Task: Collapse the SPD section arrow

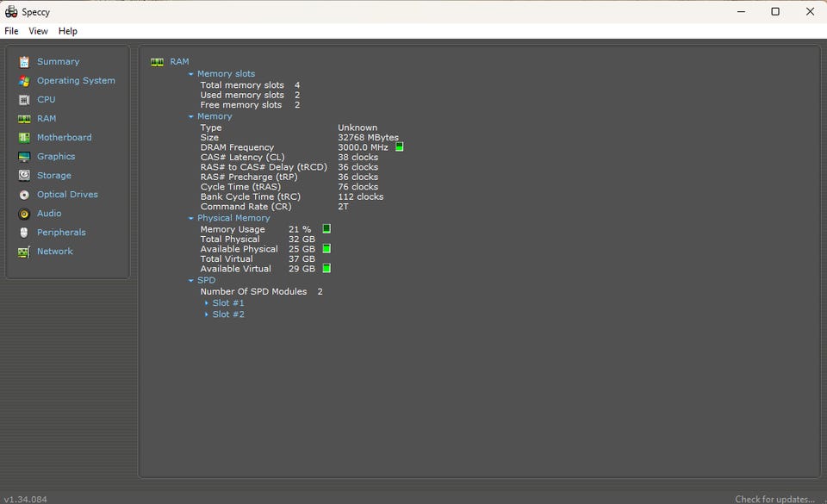Action: click(191, 281)
